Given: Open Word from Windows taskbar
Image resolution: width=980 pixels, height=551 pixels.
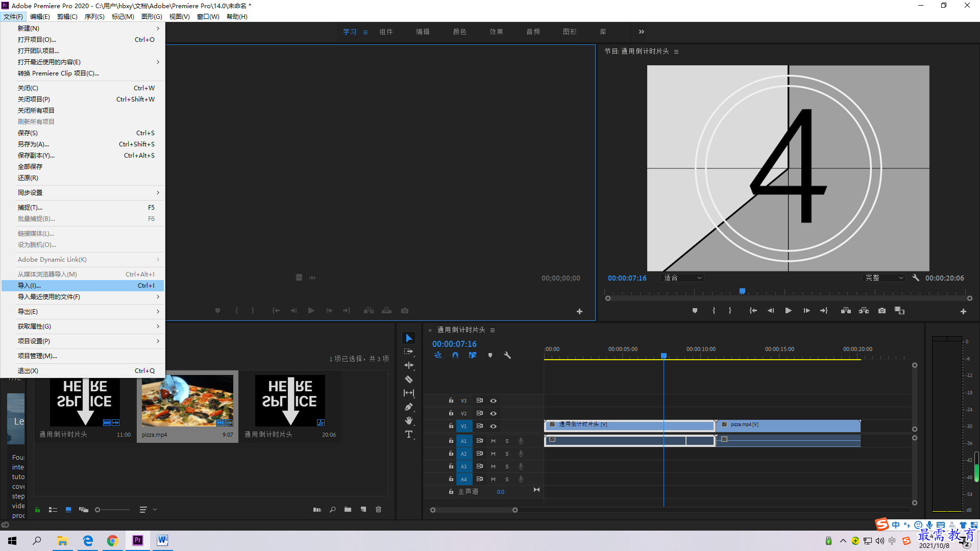Looking at the screenshot, I should pos(162,540).
